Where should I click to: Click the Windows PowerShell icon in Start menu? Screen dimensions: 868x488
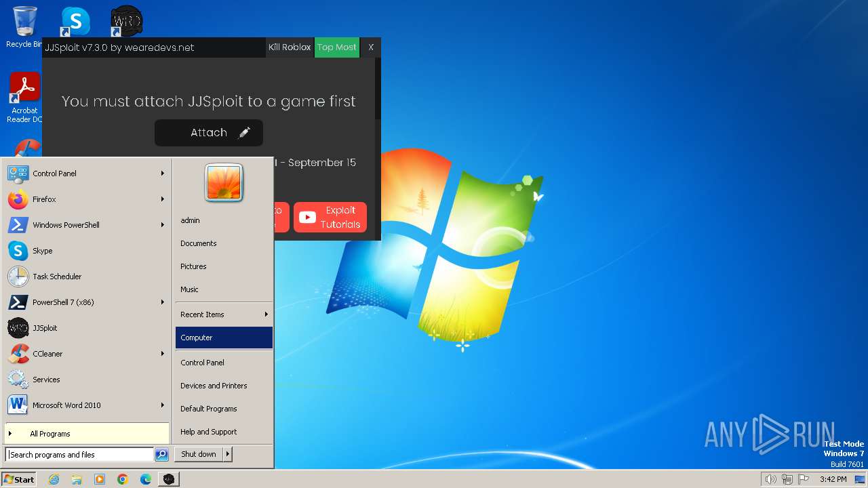click(x=18, y=225)
